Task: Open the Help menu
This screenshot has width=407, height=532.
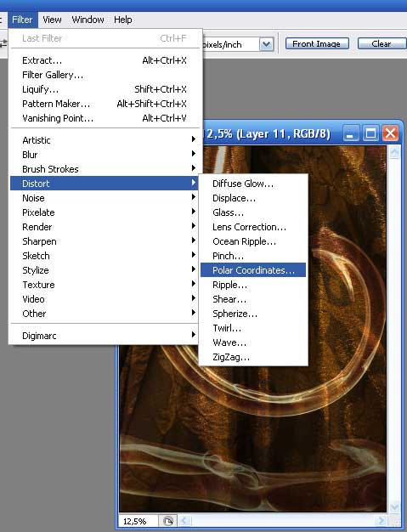Action: 122,20
